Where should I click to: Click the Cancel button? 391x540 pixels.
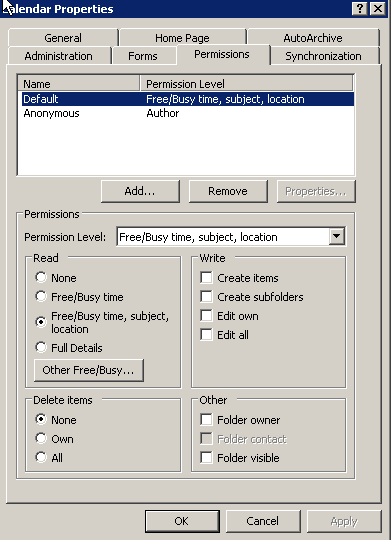(263, 521)
